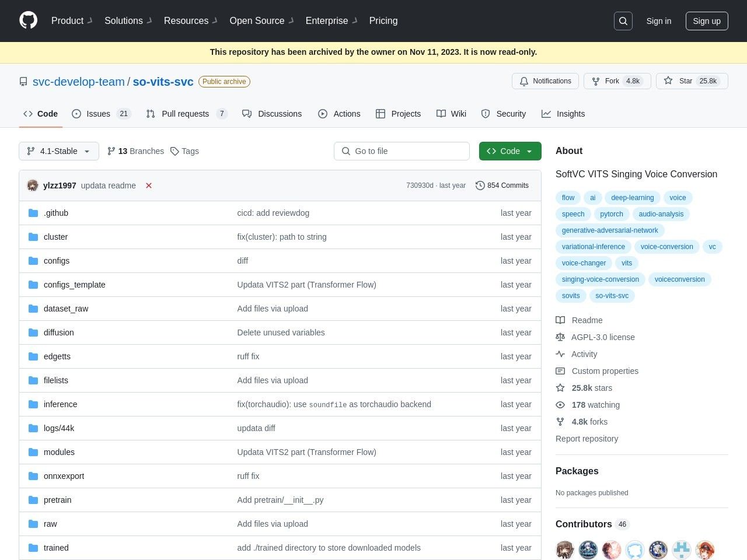Open the dataset_raw folder name

click(x=66, y=309)
